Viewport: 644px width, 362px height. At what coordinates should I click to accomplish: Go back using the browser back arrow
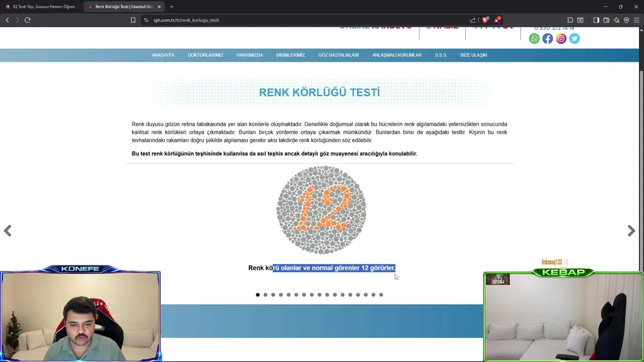(x=7, y=20)
